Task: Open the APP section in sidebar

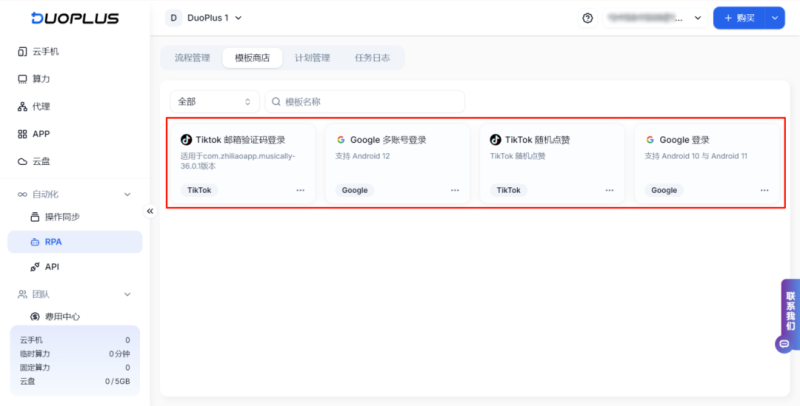Action: tap(40, 133)
